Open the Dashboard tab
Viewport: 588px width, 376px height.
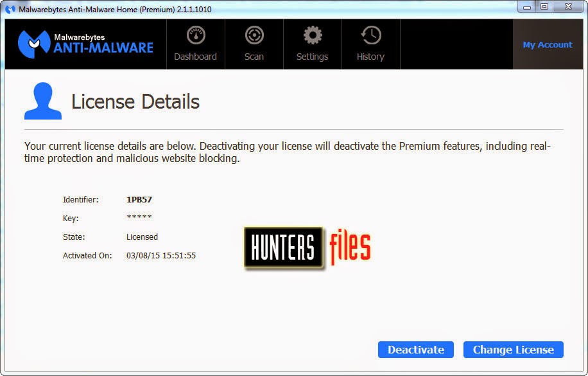(196, 44)
